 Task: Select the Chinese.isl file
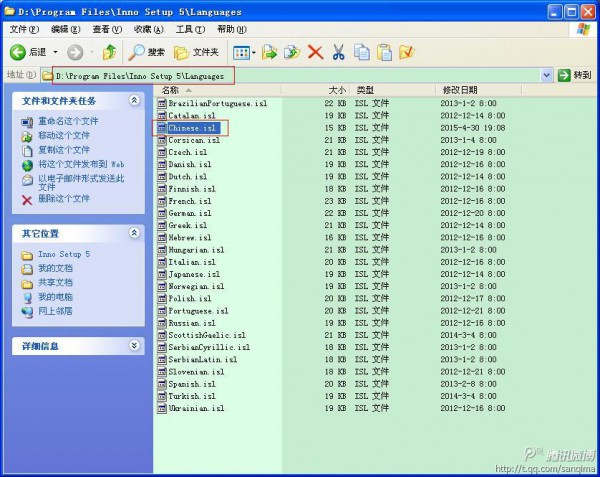pyautogui.click(x=192, y=128)
